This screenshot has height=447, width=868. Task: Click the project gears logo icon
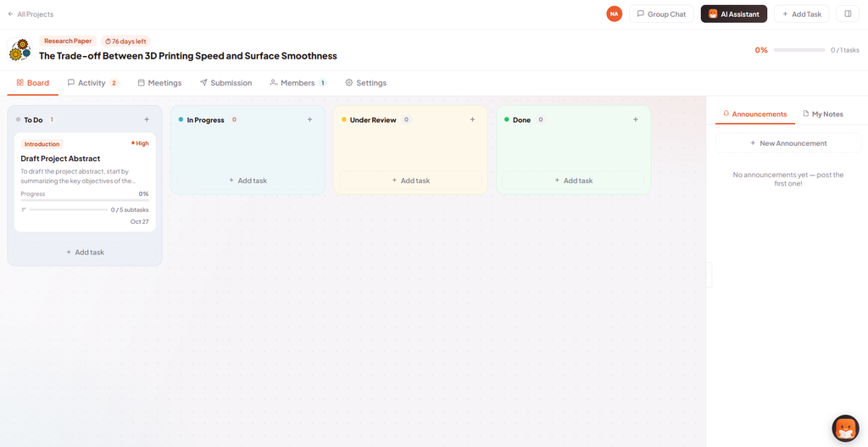[20, 50]
